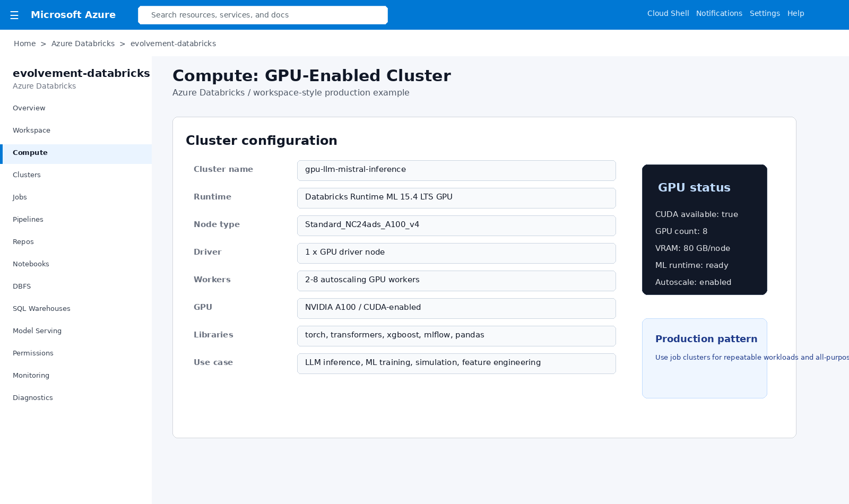The image size is (849, 504).
Task: Click the Production pattern heading
Action: point(706,339)
